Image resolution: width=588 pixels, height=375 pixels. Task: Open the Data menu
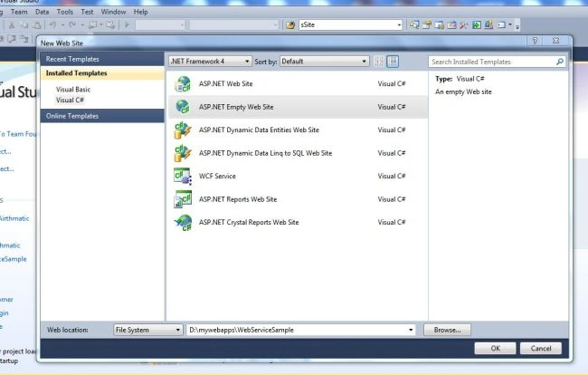[x=42, y=12]
